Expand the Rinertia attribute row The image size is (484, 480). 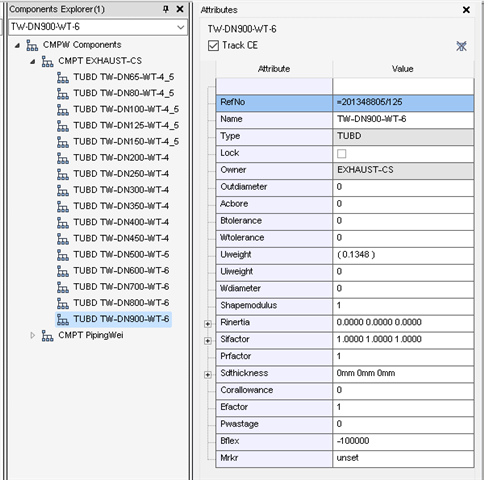point(208,324)
